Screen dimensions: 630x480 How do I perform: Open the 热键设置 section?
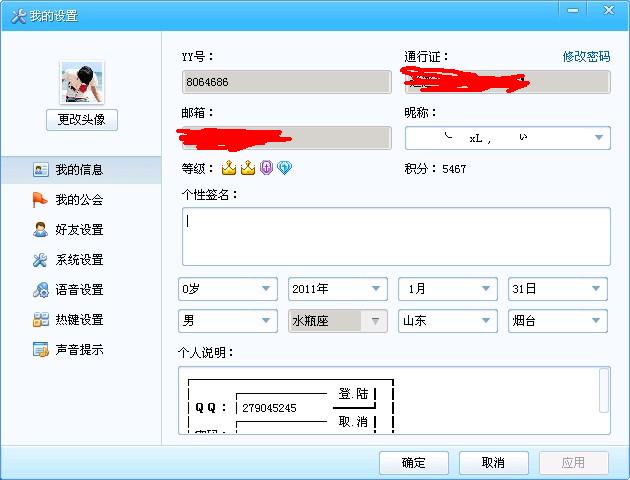point(81,320)
